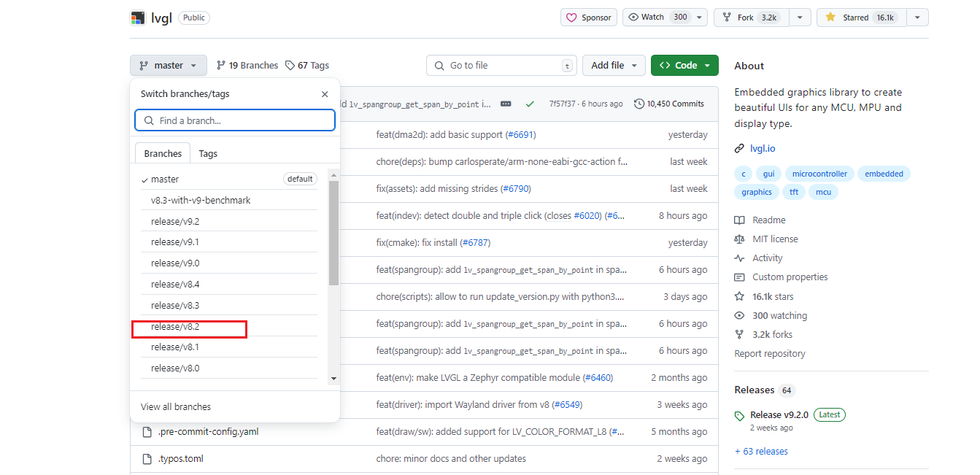Click the embedded topic tag

884,174
